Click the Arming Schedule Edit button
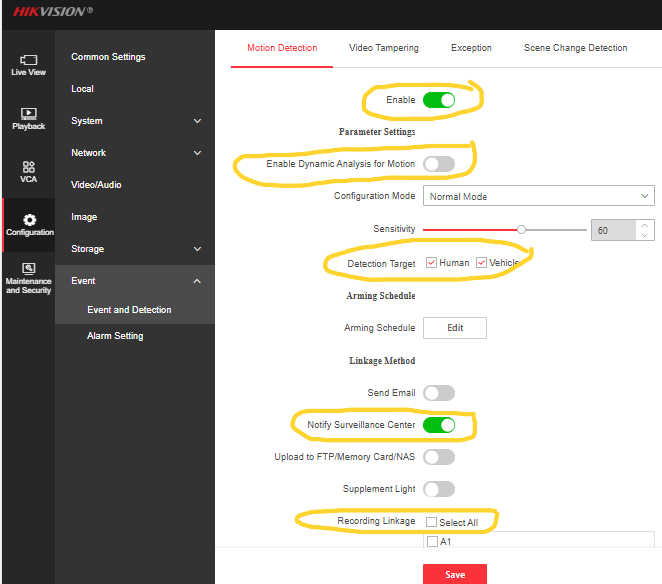The image size is (662, 584). point(454,328)
